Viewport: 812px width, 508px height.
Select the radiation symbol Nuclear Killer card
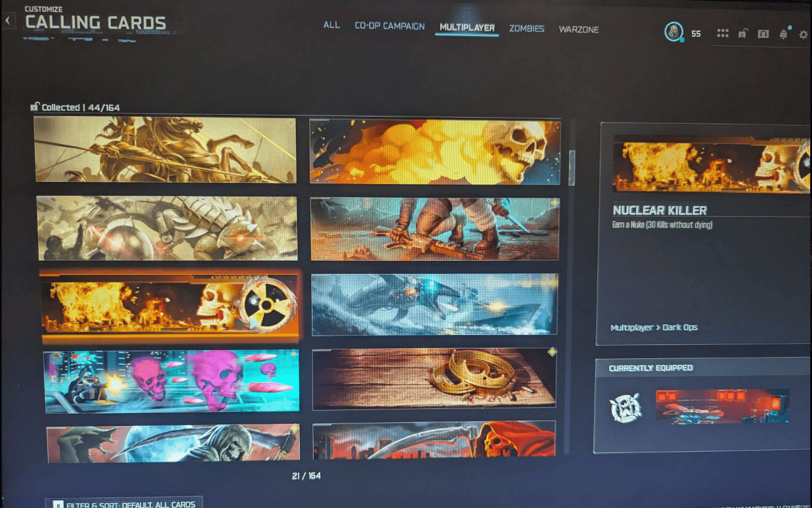(x=169, y=305)
